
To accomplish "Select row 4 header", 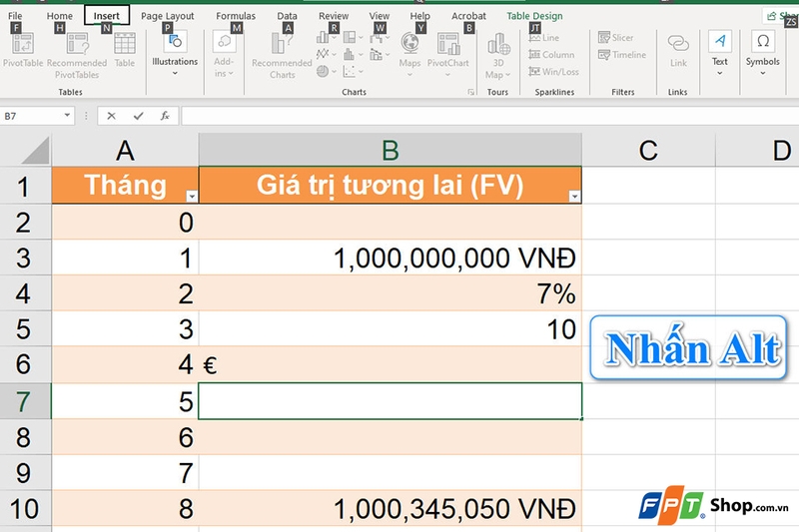I will (x=25, y=293).
